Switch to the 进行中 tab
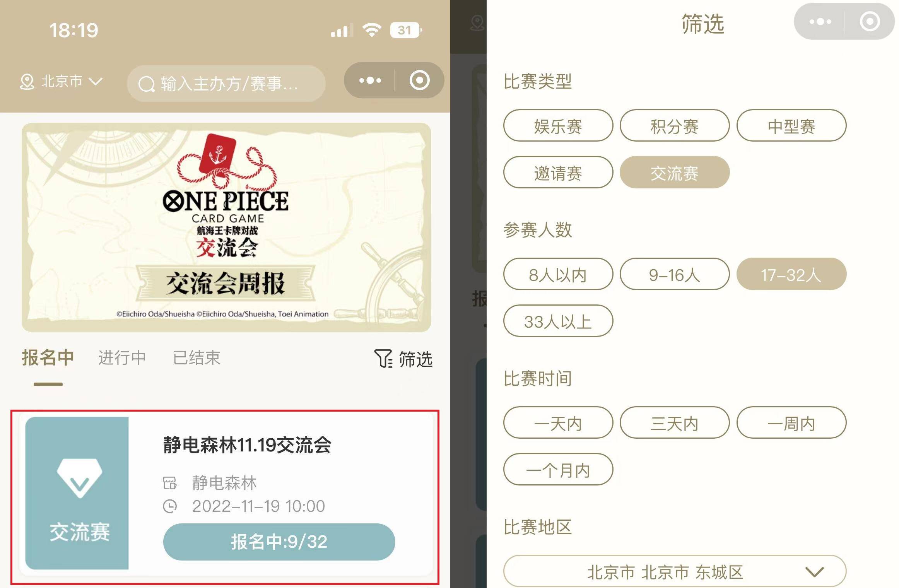The height and width of the screenshot is (588, 899). [122, 358]
